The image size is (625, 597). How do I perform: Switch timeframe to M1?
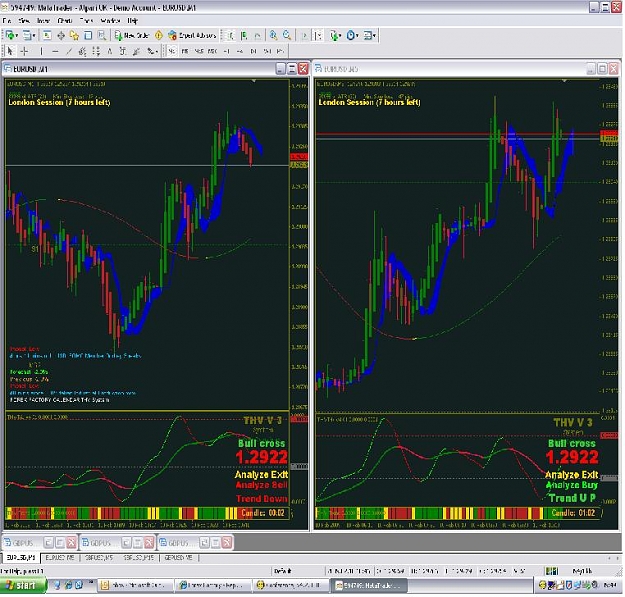tap(172, 51)
